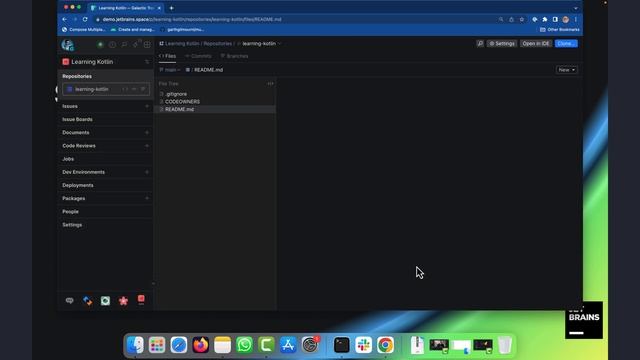Click the repository Settings button
The width and height of the screenshot is (640, 360).
(x=502, y=43)
